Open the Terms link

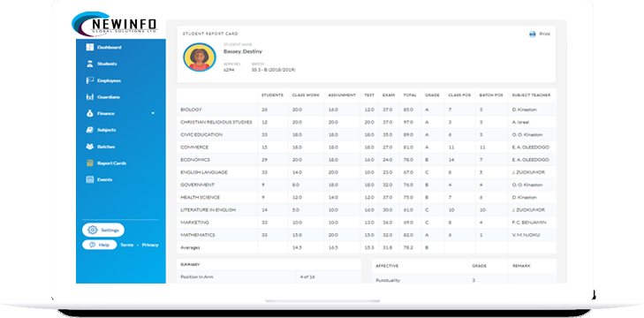[127, 245]
